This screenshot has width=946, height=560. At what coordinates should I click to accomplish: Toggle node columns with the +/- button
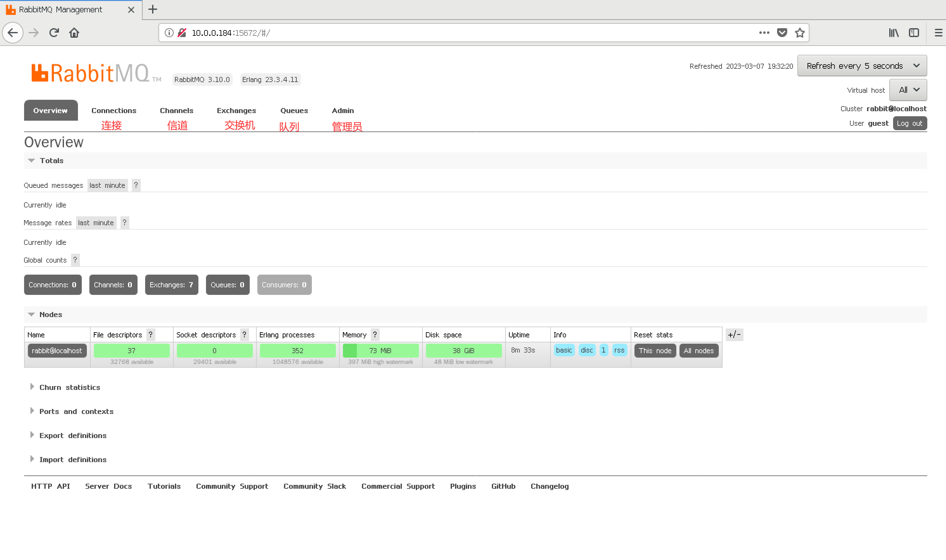(734, 335)
